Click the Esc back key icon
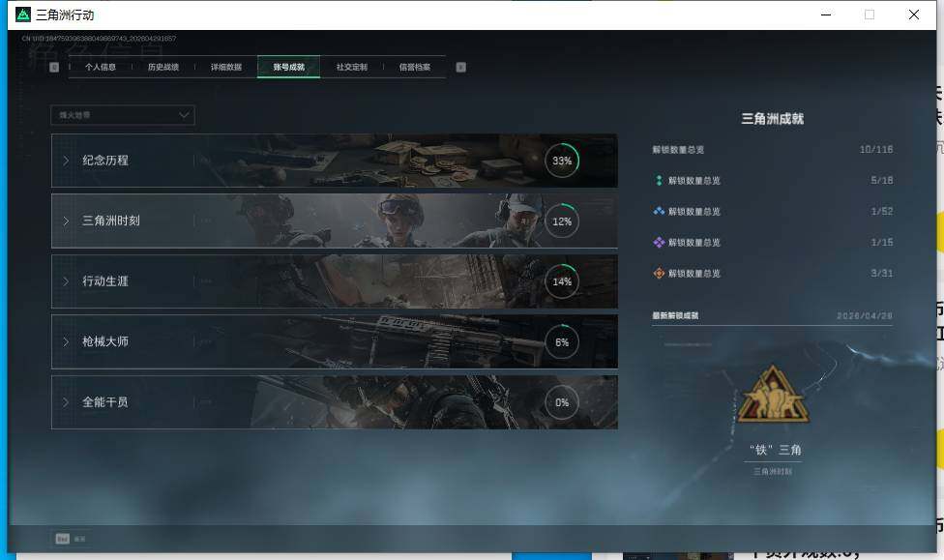The height and width of the screenshot is (560, 944). tap(63, 539)
